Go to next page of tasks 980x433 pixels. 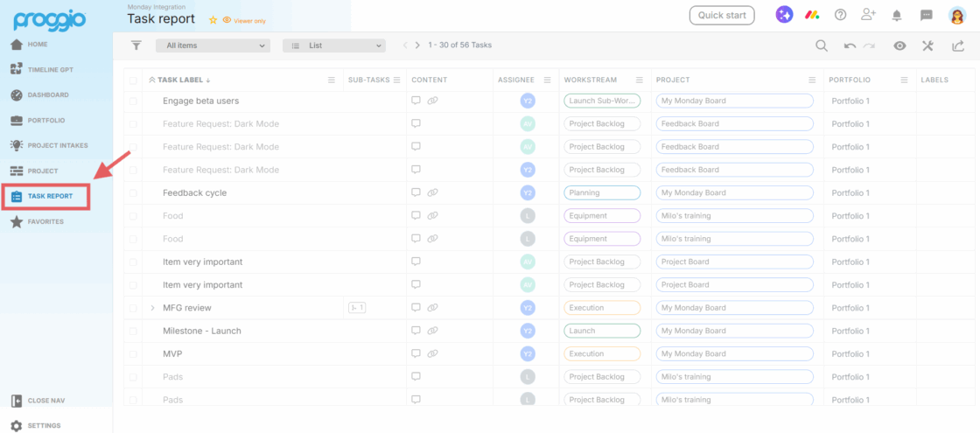click(x=418, y=45)
